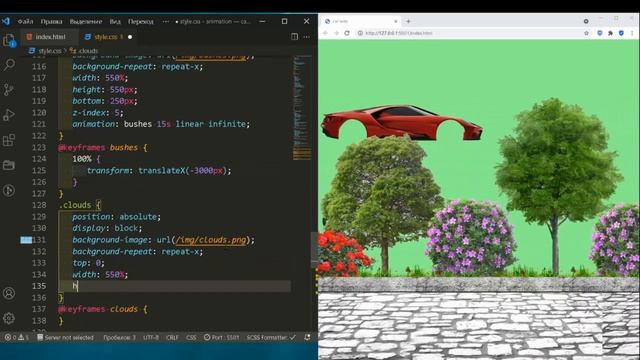Screen dimensions: 640x360
Task: Click the first shield extension icon in Chrome
Action: [600, 33]
